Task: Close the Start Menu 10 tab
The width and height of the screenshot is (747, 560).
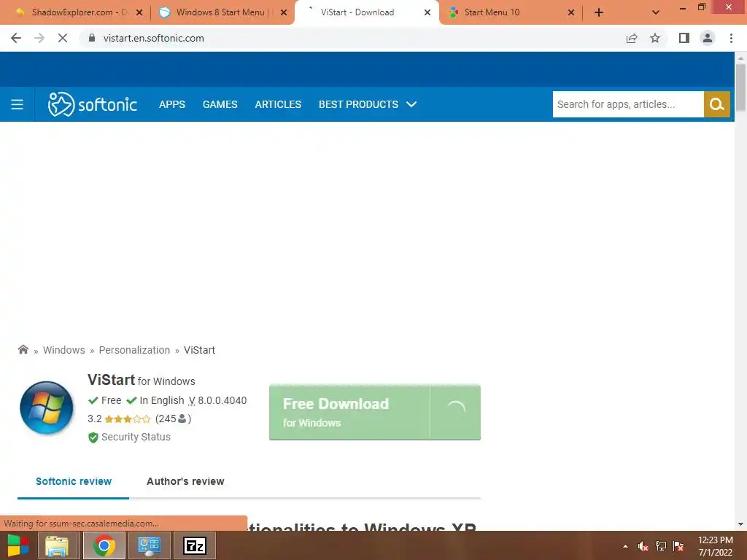Action: coord(571,12)
